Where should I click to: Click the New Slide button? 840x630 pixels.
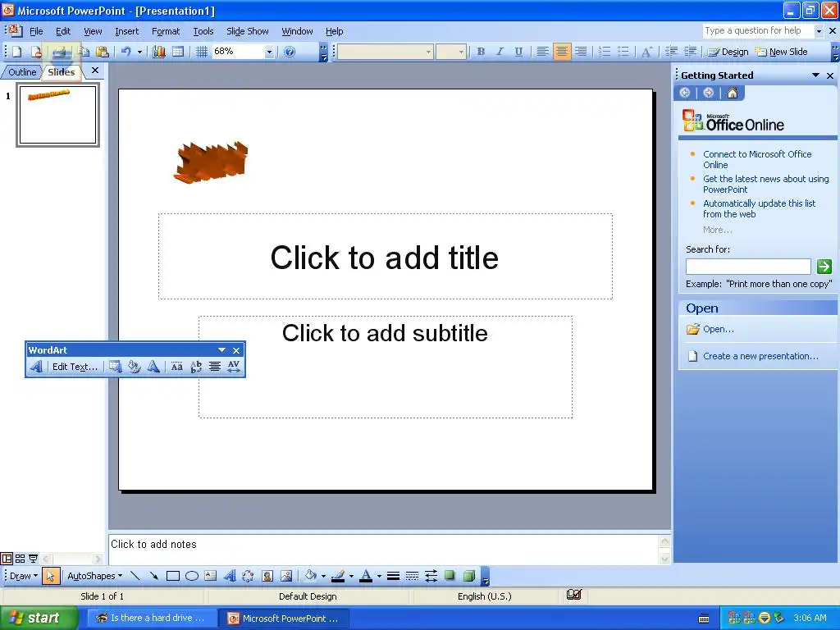point(781,52)
